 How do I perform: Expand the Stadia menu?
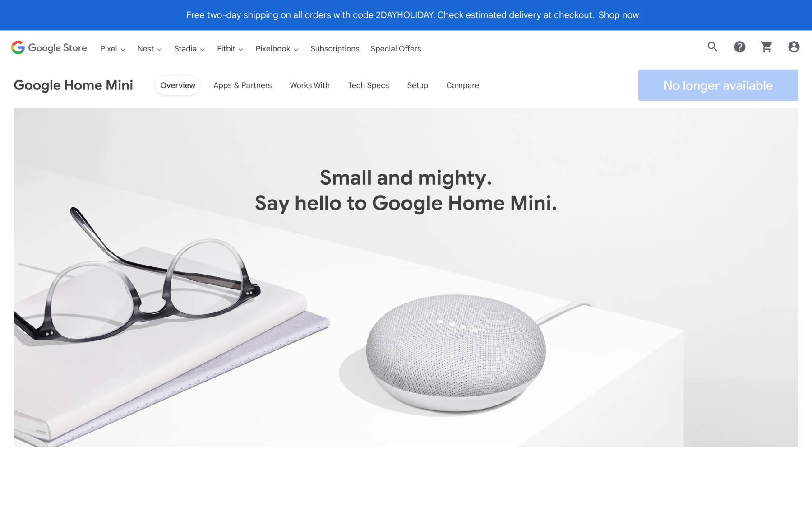click(189, 49)
